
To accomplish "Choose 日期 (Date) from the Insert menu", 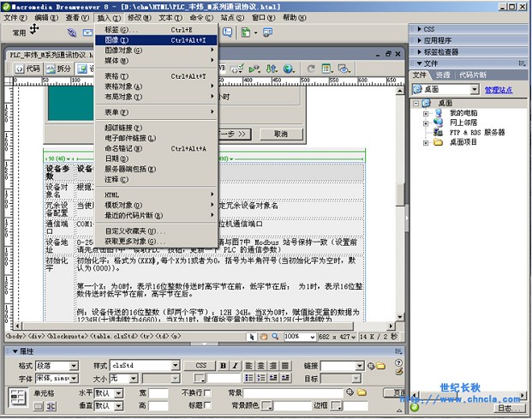I will click(x=156, y=159).
